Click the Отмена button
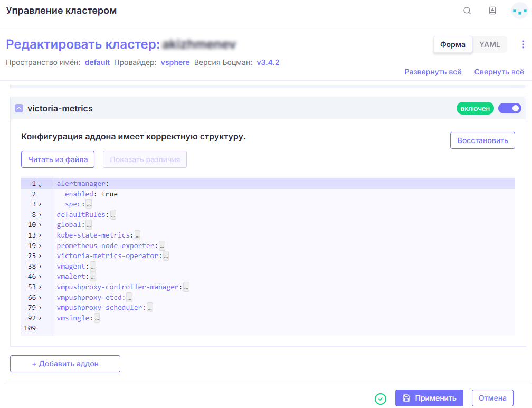532x408 pixels. [x=492, y=398]
